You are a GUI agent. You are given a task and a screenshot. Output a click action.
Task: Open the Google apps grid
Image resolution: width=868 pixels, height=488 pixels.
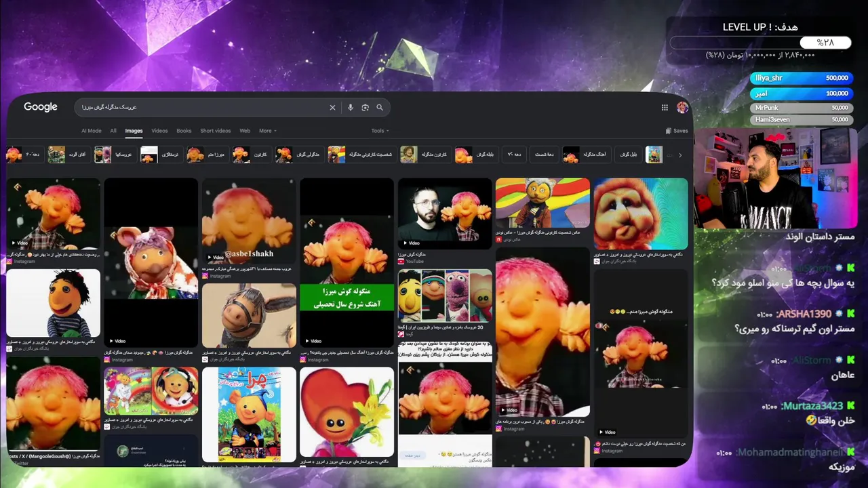tap(665, 107)
